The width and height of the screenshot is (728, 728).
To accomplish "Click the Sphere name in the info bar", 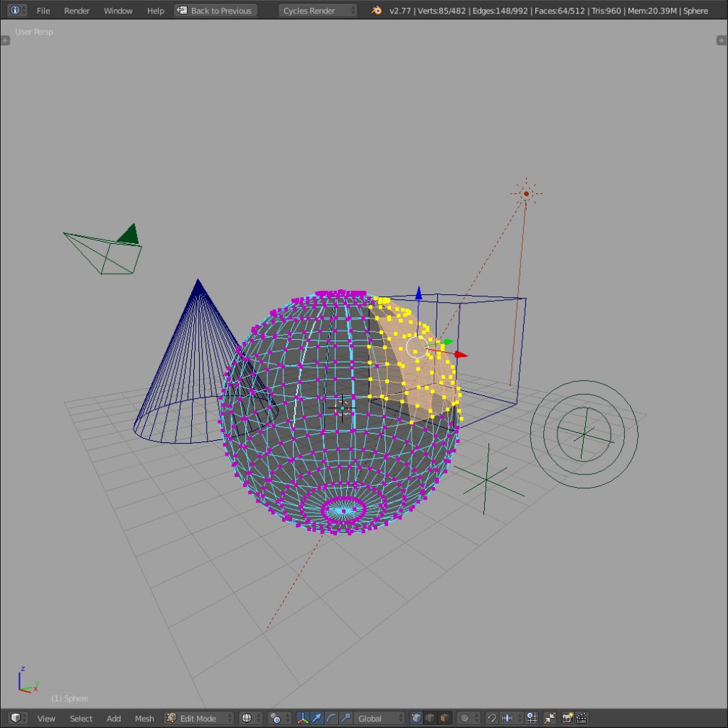I will tap(695, 10).
